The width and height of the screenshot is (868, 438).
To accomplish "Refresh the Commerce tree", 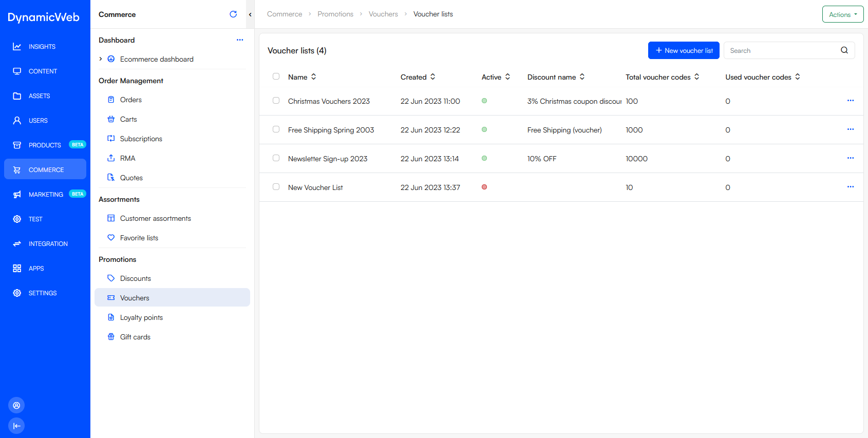I will [x=233, y=14].
